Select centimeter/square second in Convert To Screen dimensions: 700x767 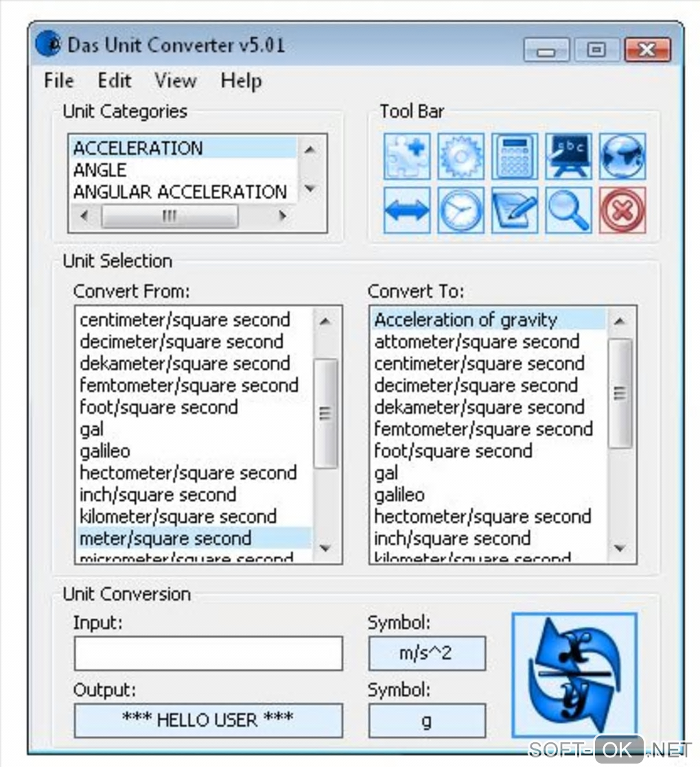coord(488,364)
